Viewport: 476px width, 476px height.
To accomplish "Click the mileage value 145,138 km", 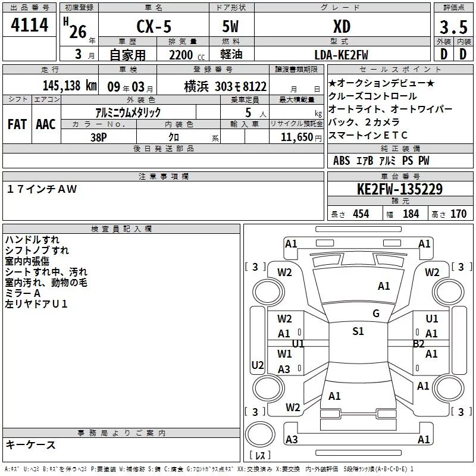I will click(70, 86).
